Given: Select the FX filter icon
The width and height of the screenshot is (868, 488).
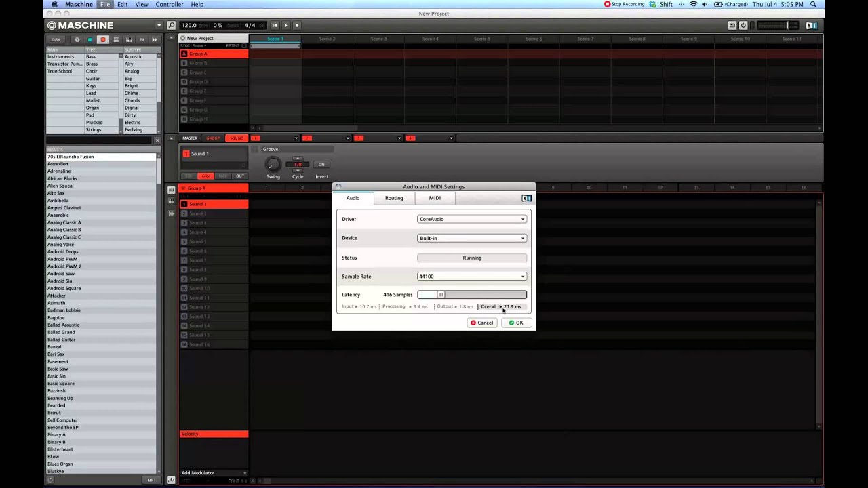Looking at the screenshot, I should pos(142,40).
